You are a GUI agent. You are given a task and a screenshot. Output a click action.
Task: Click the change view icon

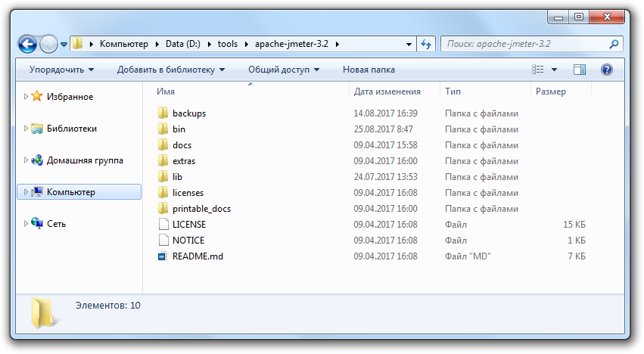coord(538,70)
